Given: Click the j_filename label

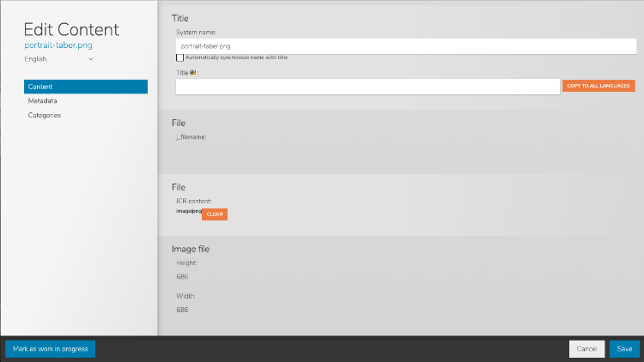Looking at the screenshot, I should pos(191,137).
